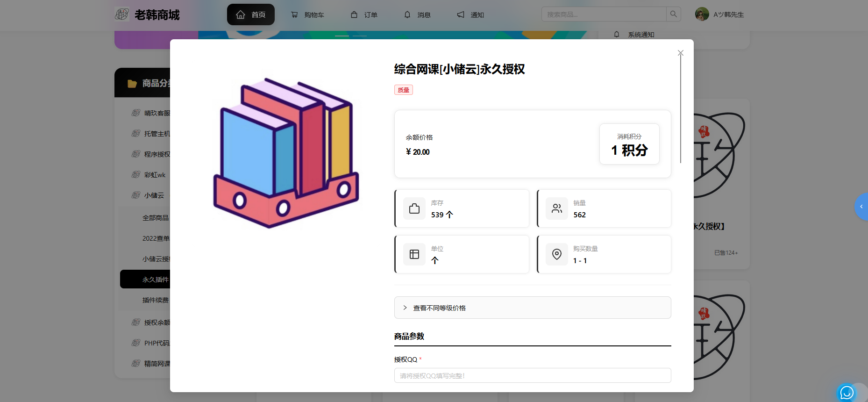Click the purchase quantity pin icon

556,254
